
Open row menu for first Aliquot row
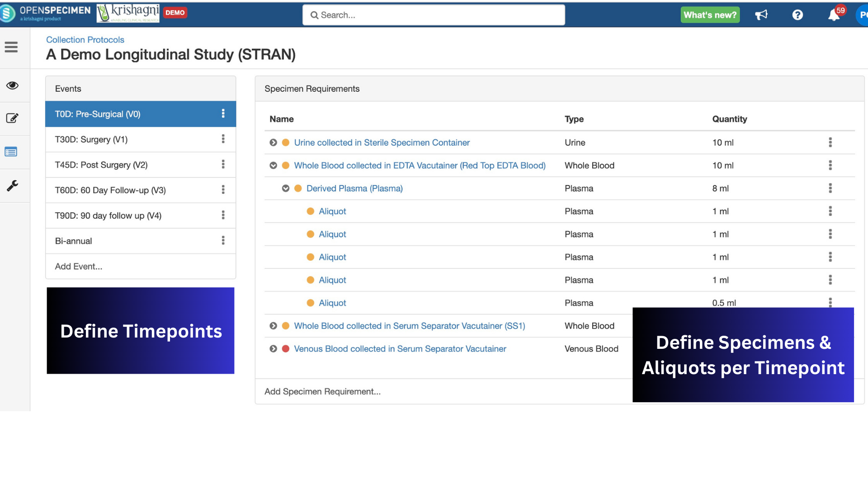(830, 211)
